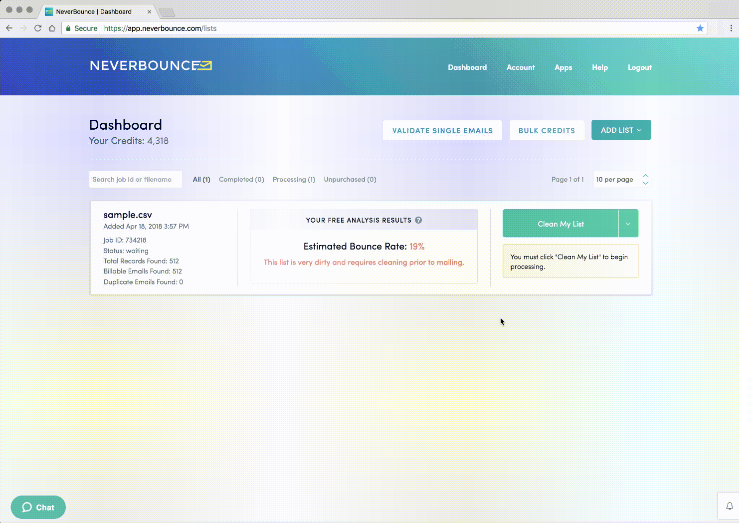The image size is (739, 523).
Task: Select the Completed (0) filter tab
Action: click(x=241, y=180)
